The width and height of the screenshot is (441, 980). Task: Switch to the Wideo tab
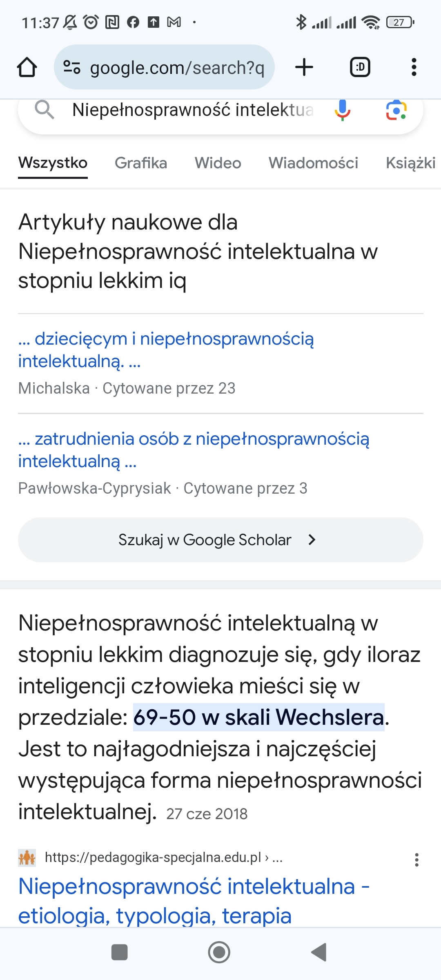pyautogui.click(x=218, y=163)
